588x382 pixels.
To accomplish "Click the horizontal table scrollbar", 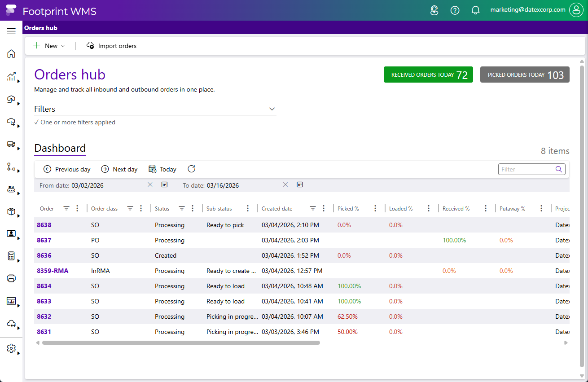I will point(181,342).
